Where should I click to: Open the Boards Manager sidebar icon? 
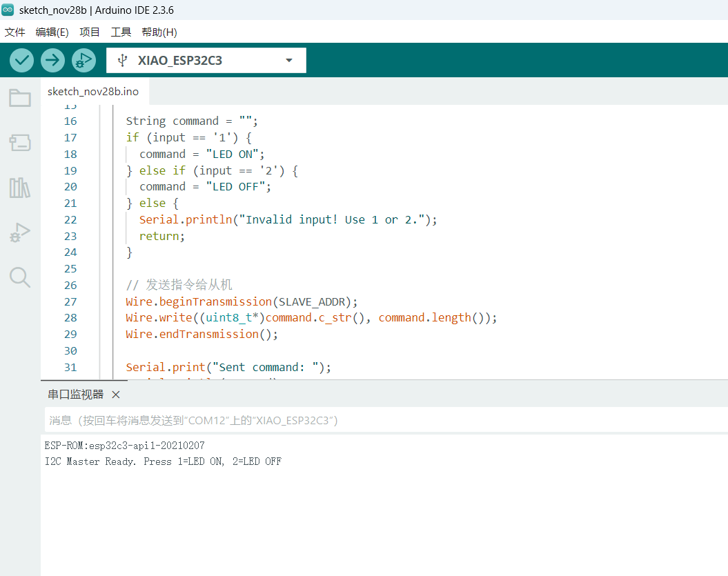[x=20, y=143]
